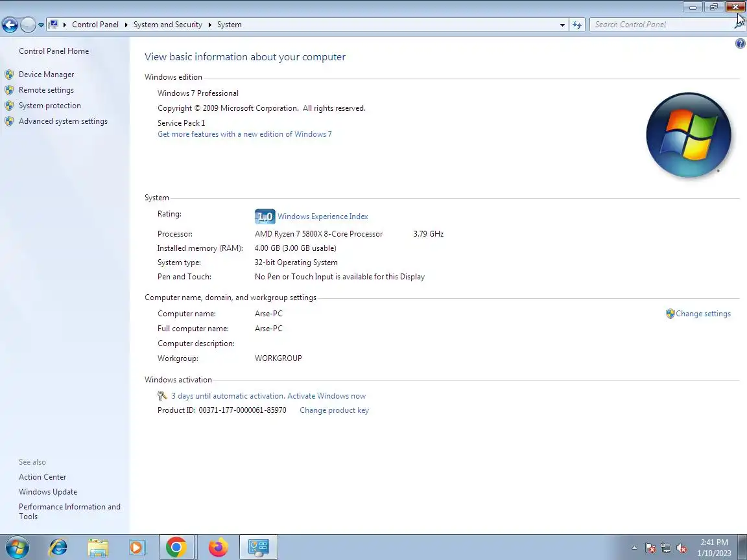Screen dimensions: 747x560
Task: Switch to Google Chrome on the taskbar
Action: [176, 548]
